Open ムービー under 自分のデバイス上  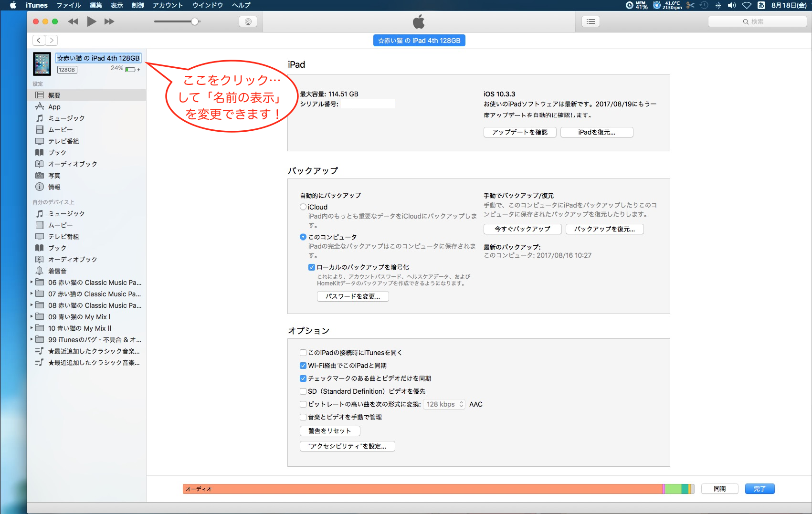tap(86, 225)
